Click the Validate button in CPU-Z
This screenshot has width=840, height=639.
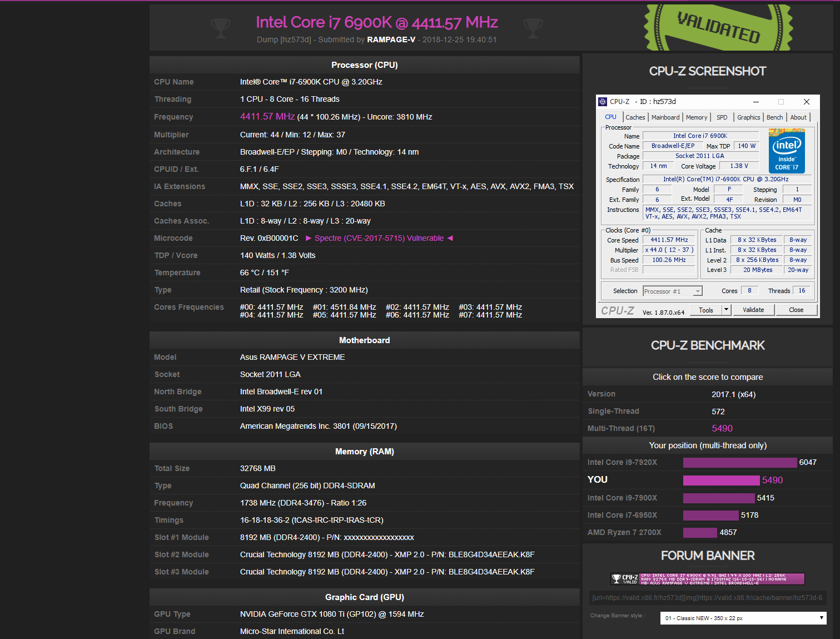[x=753, y=310]
